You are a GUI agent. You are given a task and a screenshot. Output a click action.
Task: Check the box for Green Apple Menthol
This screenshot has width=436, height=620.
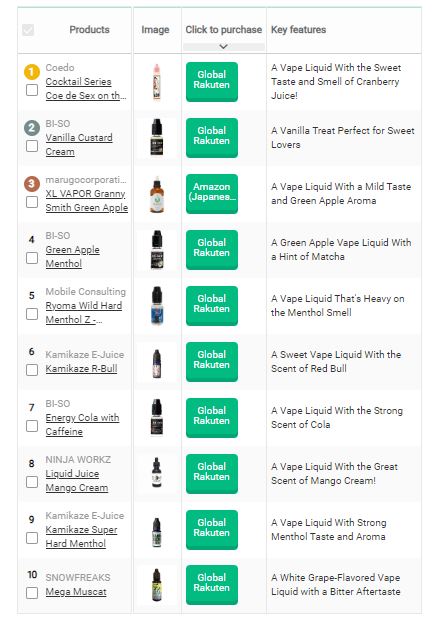[x=32, y=258]
